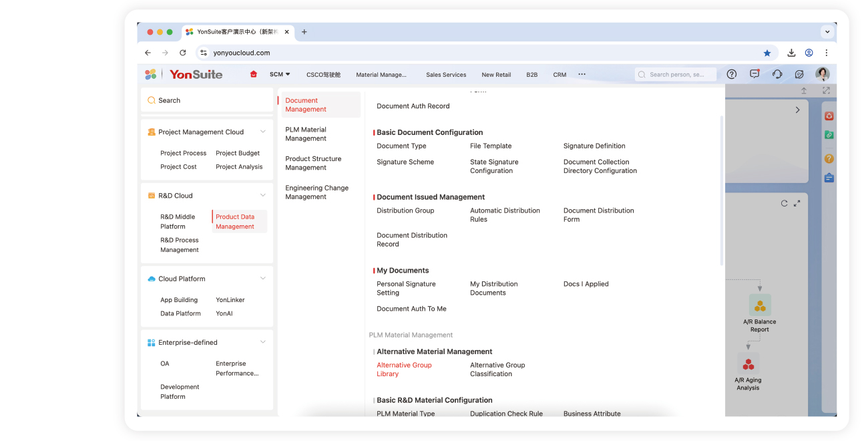Open the messages icon with red notification dot
The image size is (868, 441).
tap(754, 74)
